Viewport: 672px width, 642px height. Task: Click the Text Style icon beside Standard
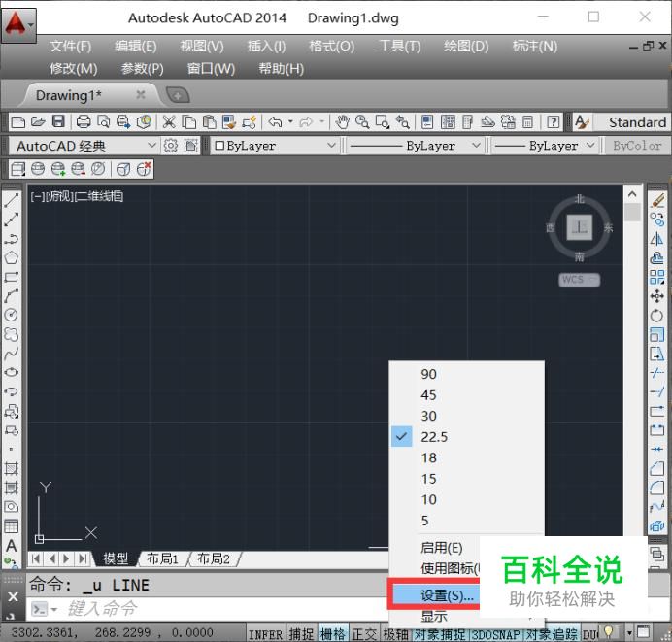point(582,122)
